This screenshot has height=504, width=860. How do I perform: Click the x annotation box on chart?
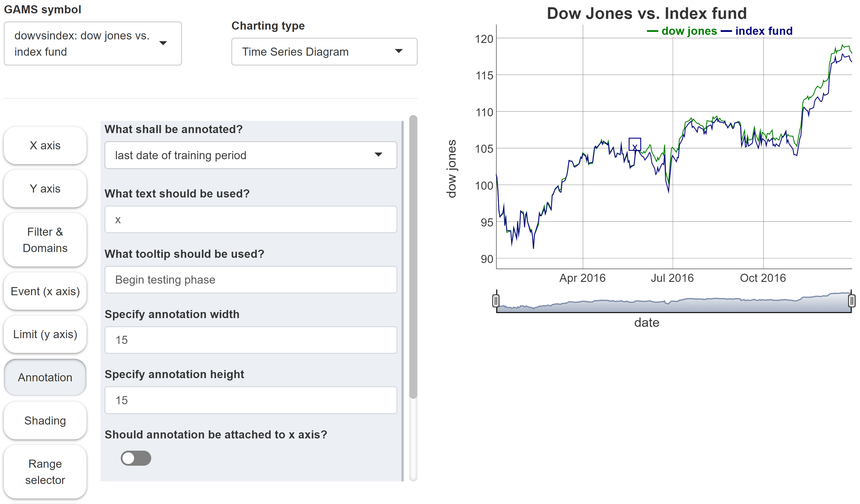[x=634, y=144]
